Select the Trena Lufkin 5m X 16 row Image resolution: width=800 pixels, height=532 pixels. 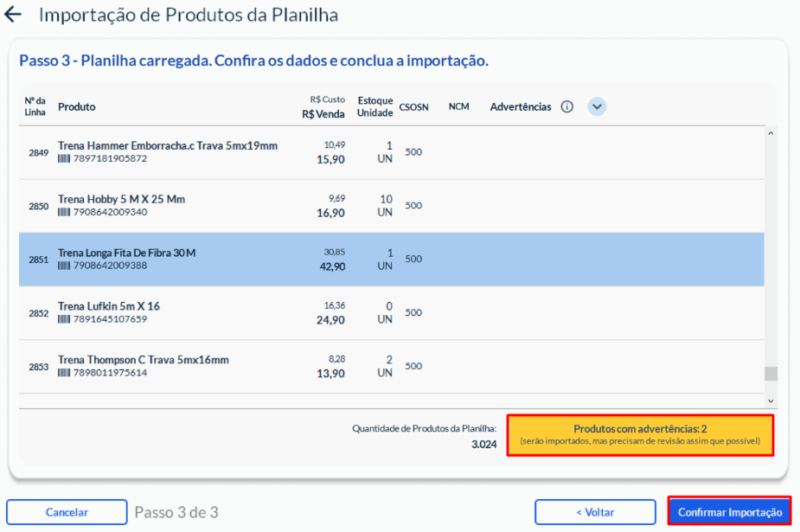click(391, 313)
